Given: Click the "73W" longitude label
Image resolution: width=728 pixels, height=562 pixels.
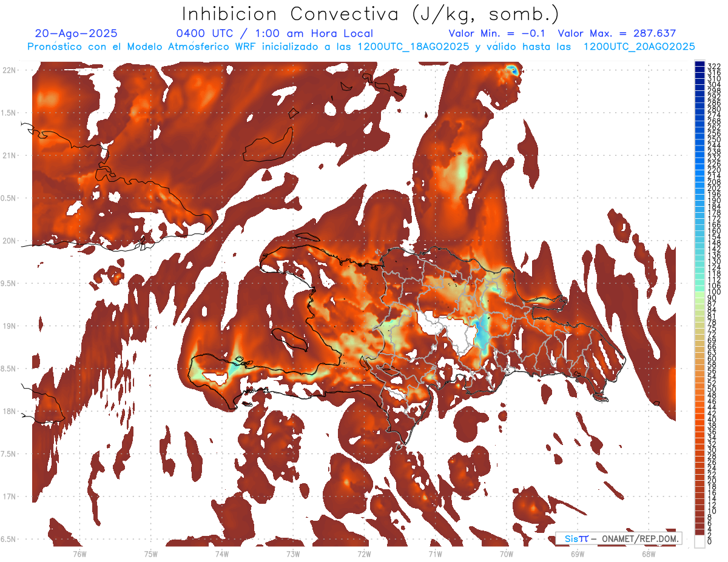Looking at the screenshot, I should (x=292, y=554).
